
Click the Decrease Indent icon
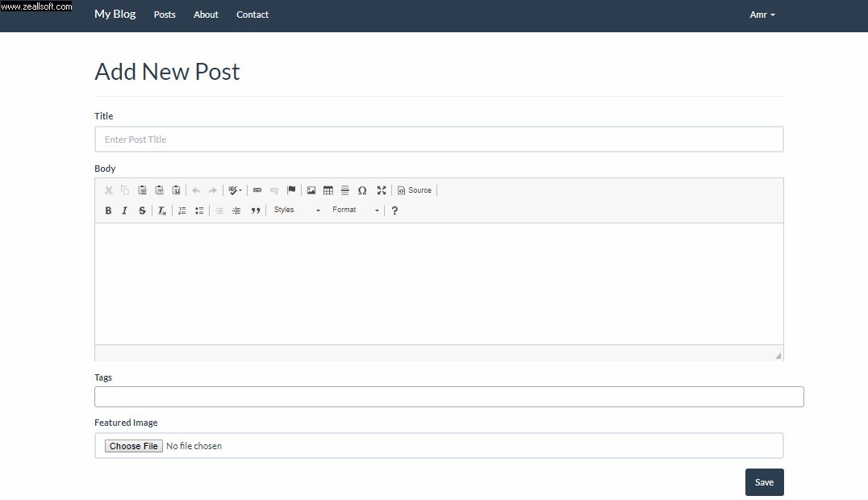[x=219, y=210]
